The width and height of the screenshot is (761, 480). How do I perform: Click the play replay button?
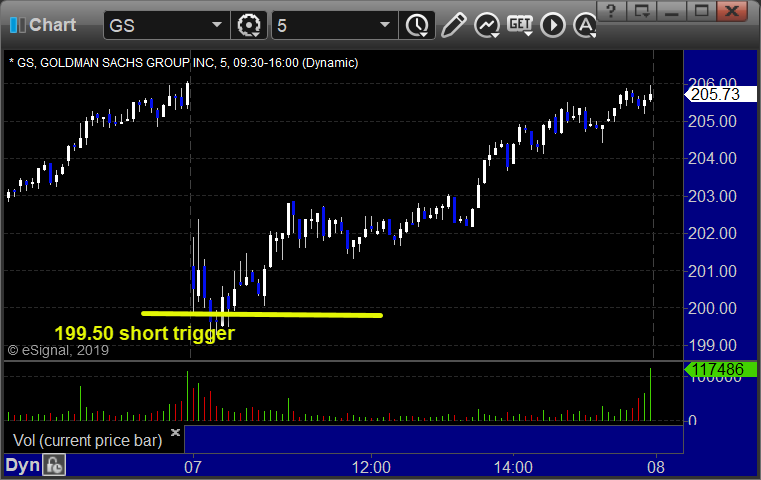pyautogui.click(x=553, y=25)
